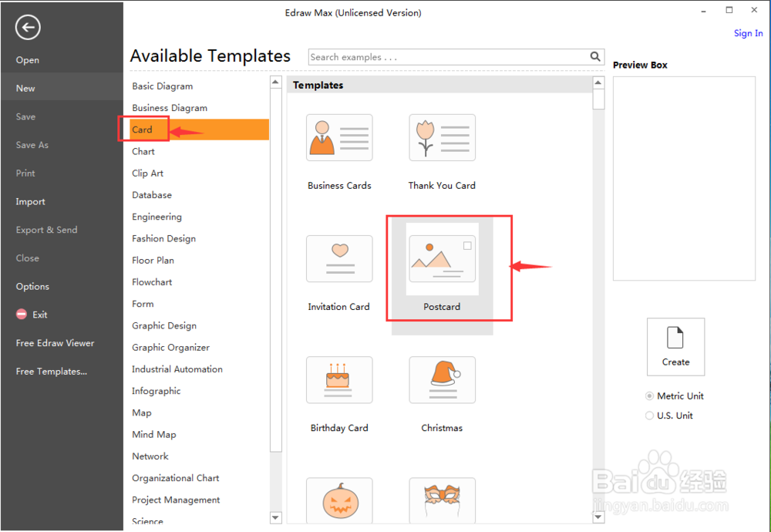Screen dimensions: 771x532
Task: Select the U.S. Unit radio button
Action: point(649,416)
